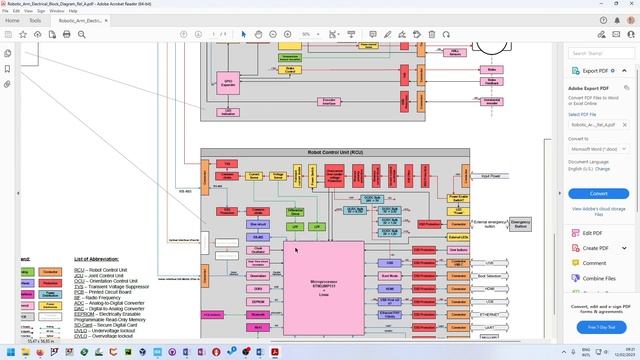This screenshot has height=360, width=640.
Task: Go to next page with down arrow
Action: 198,35
